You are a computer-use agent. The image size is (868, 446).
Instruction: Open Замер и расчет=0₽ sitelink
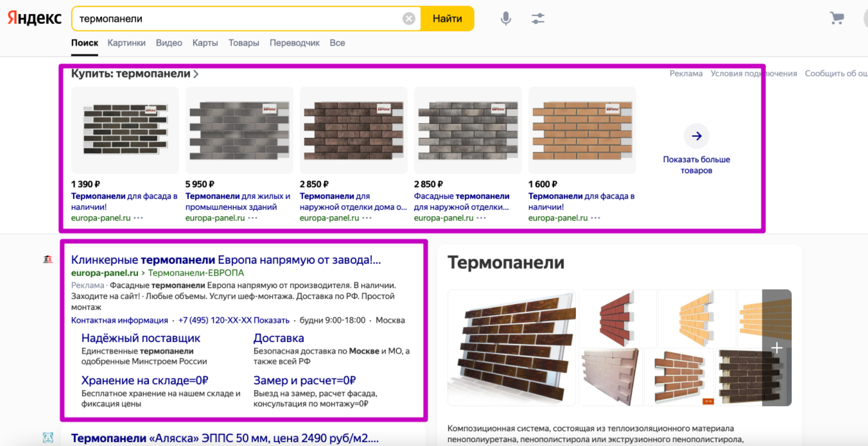point(304,380)
